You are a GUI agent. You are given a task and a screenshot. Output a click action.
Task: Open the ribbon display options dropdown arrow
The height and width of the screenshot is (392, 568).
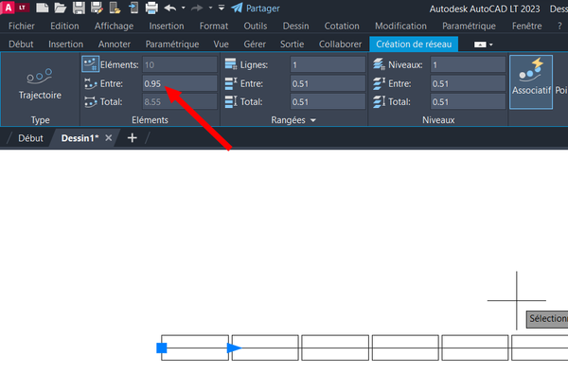491,45
